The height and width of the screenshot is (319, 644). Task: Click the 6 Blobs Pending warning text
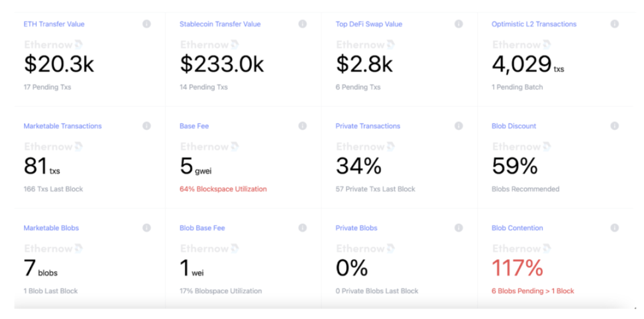[533, 291]
